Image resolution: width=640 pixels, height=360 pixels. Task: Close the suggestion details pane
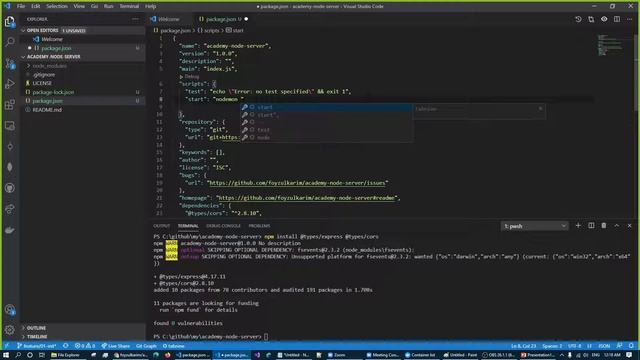pos(540,109)
